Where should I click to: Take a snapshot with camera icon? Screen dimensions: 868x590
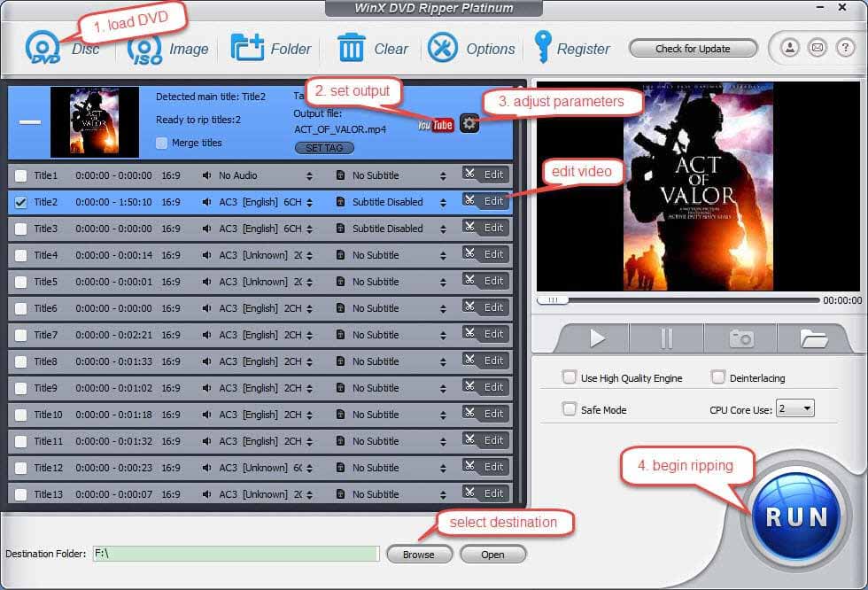click(x=740, y=338)
